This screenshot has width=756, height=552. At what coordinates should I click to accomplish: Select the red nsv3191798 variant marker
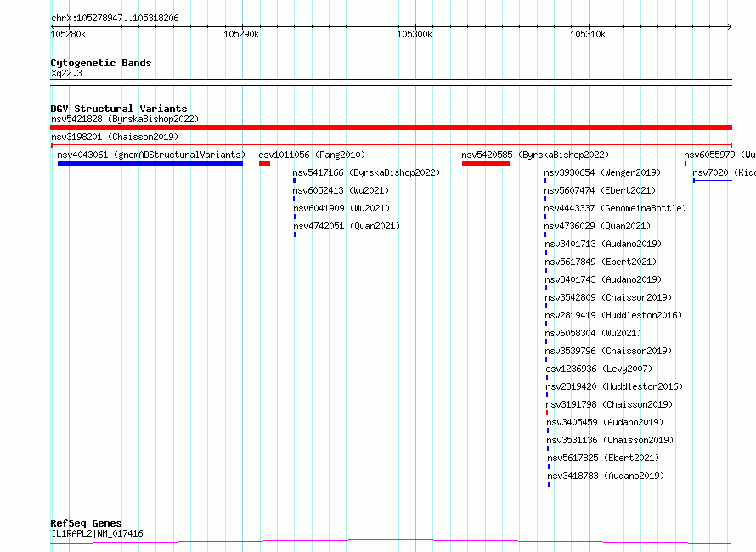click(x=547, y=413)
